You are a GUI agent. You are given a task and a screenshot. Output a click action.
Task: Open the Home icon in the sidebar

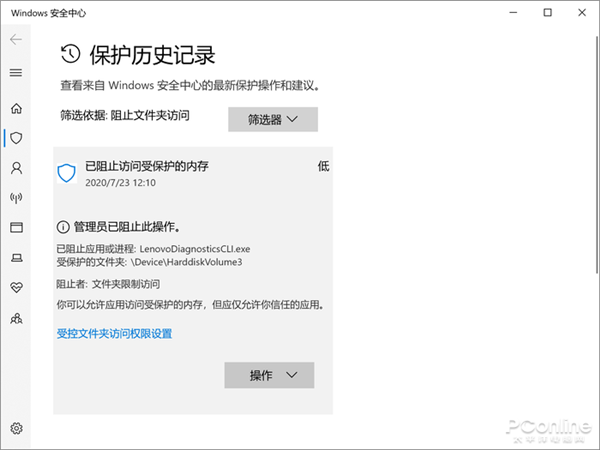coord(16,108)
